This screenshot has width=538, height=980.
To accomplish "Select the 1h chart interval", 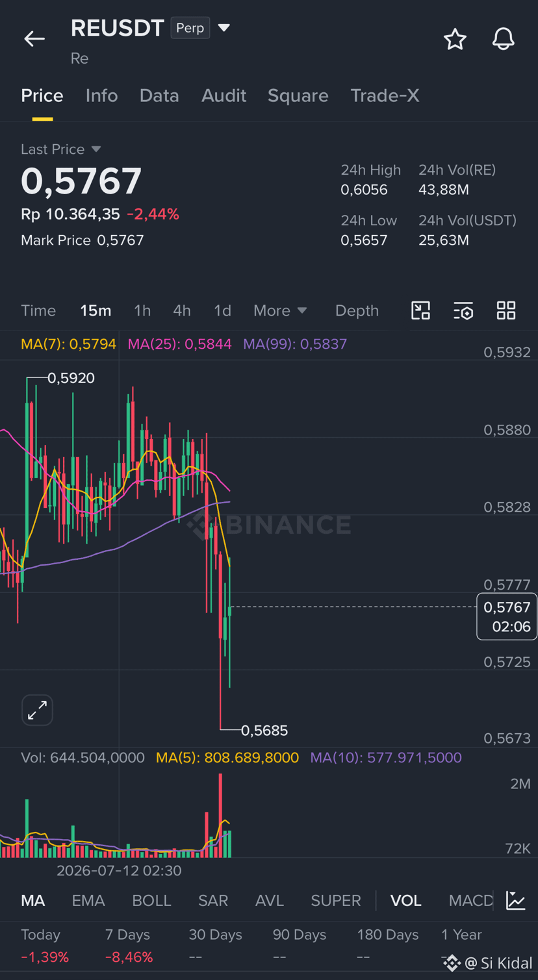I will (142, 310).
